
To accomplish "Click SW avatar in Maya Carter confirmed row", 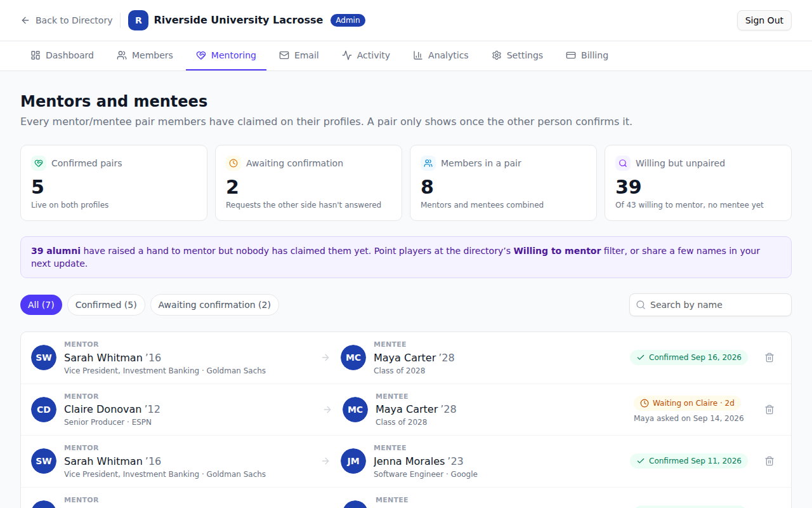I will [44, 358].
